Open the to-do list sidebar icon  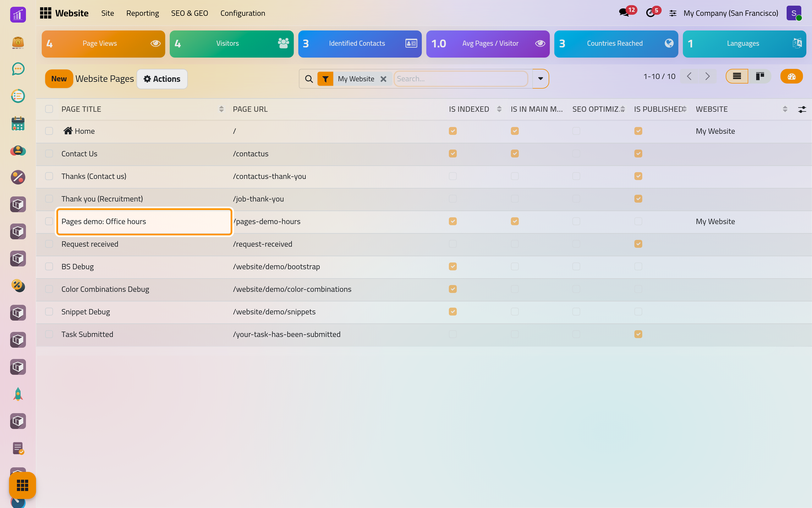pyautogui.click(x=18, y=96)
